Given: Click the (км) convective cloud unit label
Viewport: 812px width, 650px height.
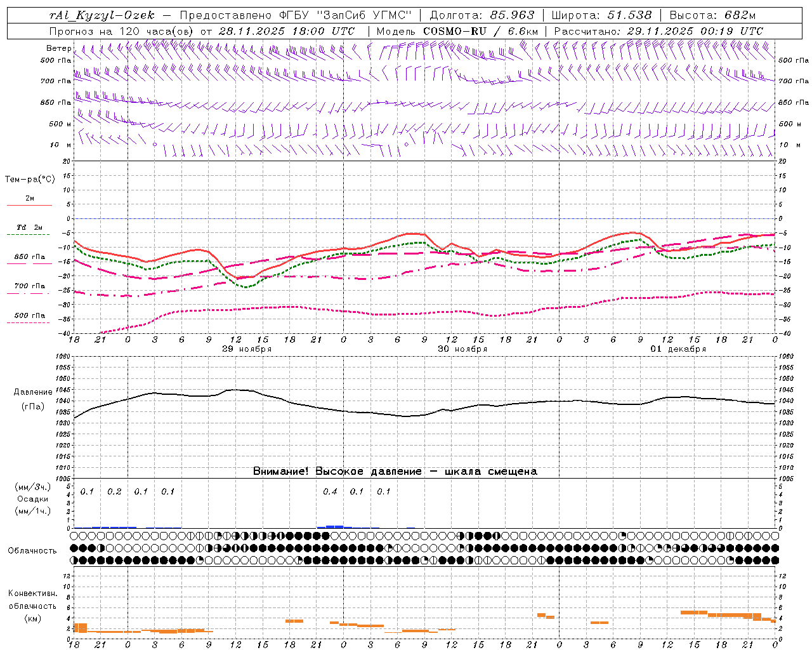Looking at the screenshot, I should pos(33,618).
